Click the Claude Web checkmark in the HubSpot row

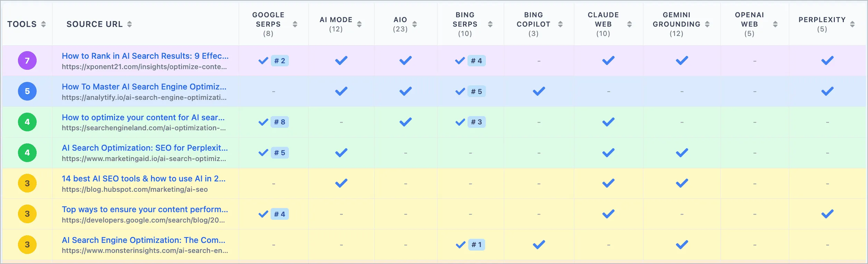click(x=608, y=183)
